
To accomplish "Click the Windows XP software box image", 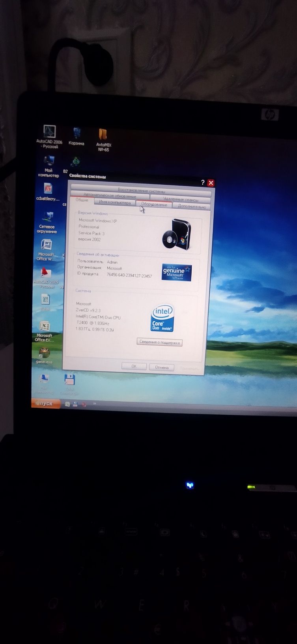I will click(176, 234).
